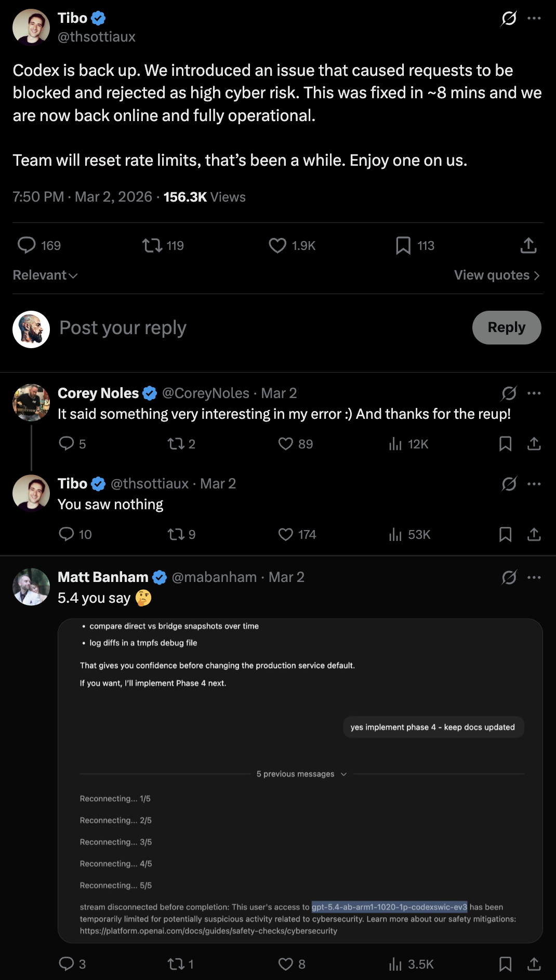The height and width of the screenshot is (980, 556).
Task: Share the main post by Tibo
Action: (528, 245)
